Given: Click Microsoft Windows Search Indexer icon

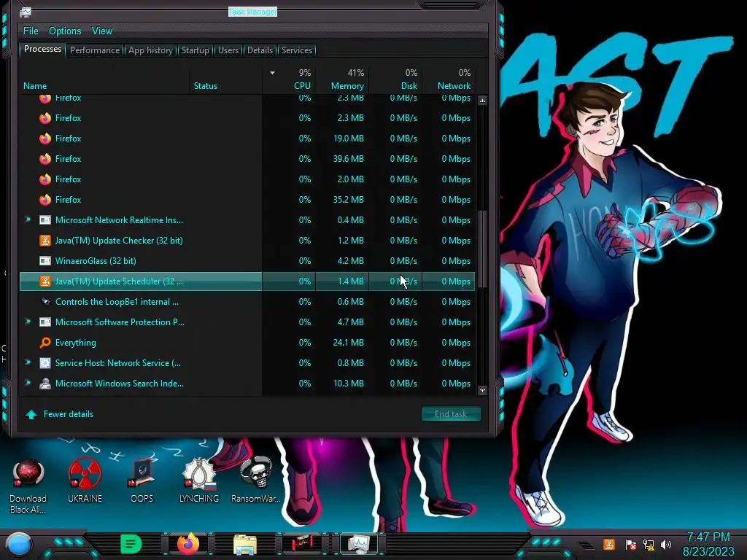Looking at the screenshot, I should (44, 384).
